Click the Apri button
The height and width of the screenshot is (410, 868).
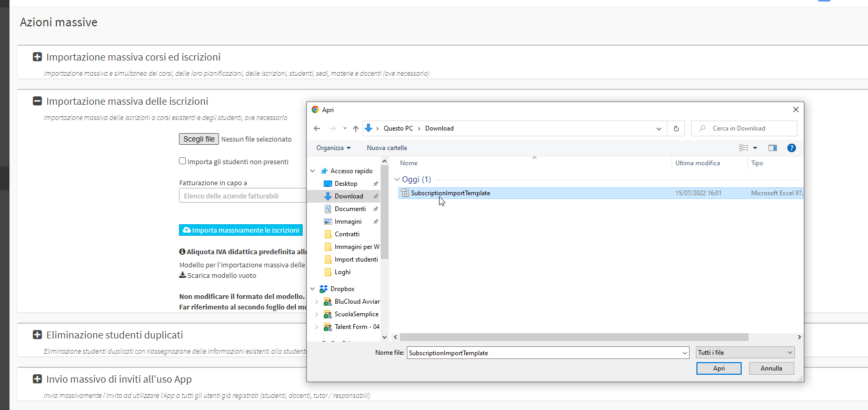(x=719, y=368)
